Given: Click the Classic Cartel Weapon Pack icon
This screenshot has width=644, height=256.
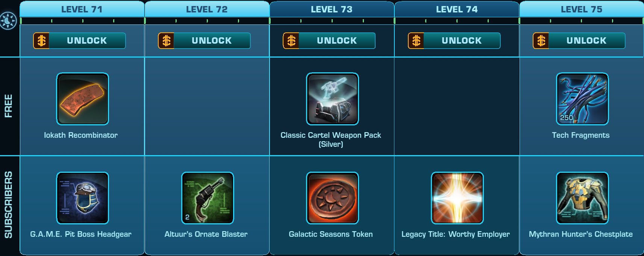Looking at the screenshot, I should point(332,99).
